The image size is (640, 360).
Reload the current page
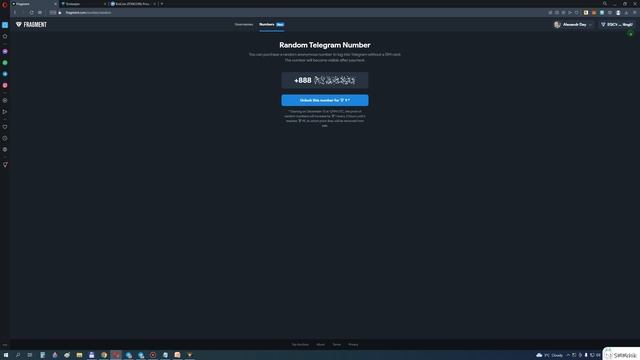point(31,13)
